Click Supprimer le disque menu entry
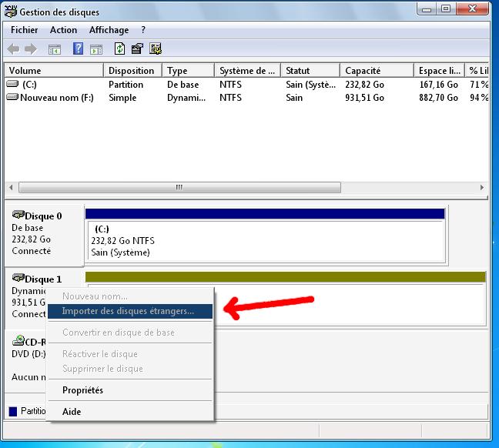 pos(130,369)
